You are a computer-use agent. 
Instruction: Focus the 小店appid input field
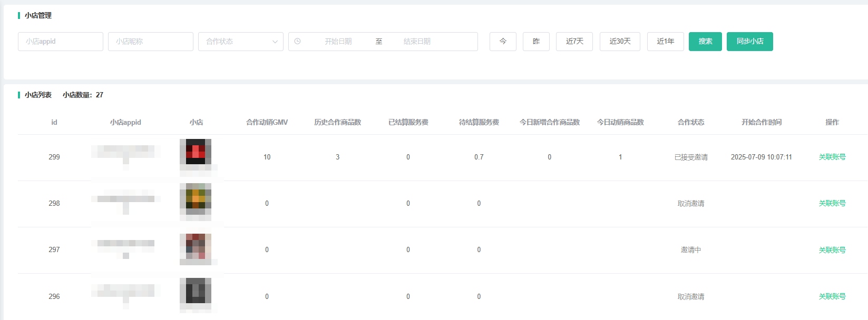(61, 42)
